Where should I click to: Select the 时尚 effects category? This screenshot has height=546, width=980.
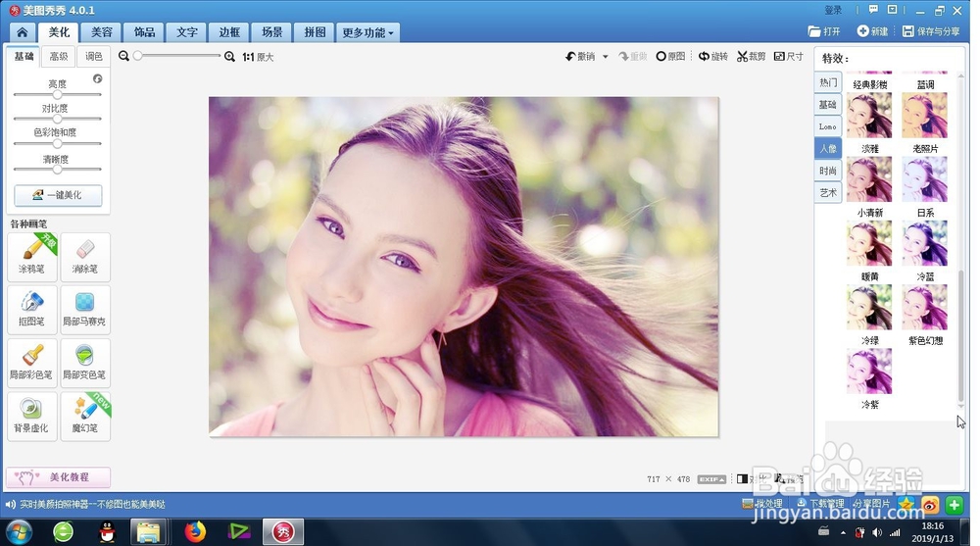point(828,171)
